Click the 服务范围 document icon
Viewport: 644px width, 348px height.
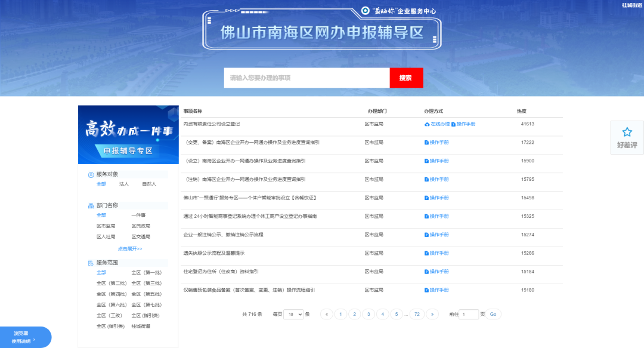(91, 263)
